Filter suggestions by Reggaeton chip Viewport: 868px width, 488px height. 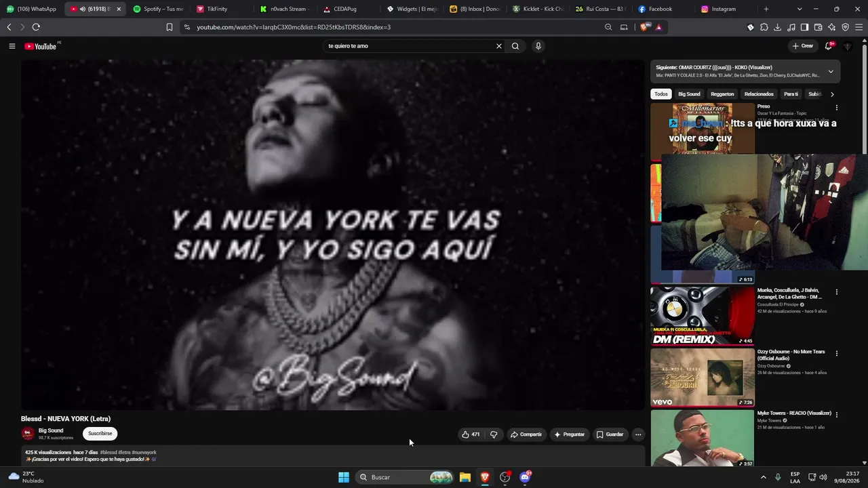coord(722,94)
